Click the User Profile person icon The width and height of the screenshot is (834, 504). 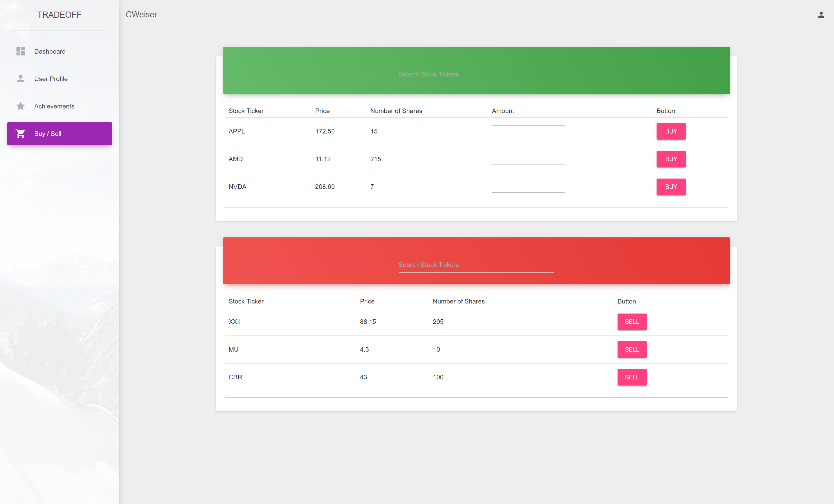pyautogui.click(x=21, y=79)
